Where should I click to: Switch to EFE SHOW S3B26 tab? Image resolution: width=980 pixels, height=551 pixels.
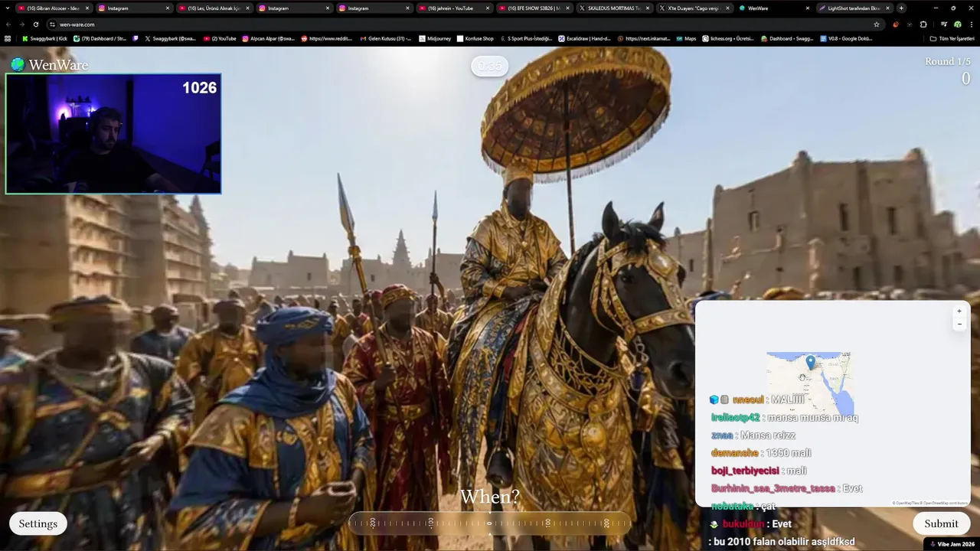pos(533,8)
